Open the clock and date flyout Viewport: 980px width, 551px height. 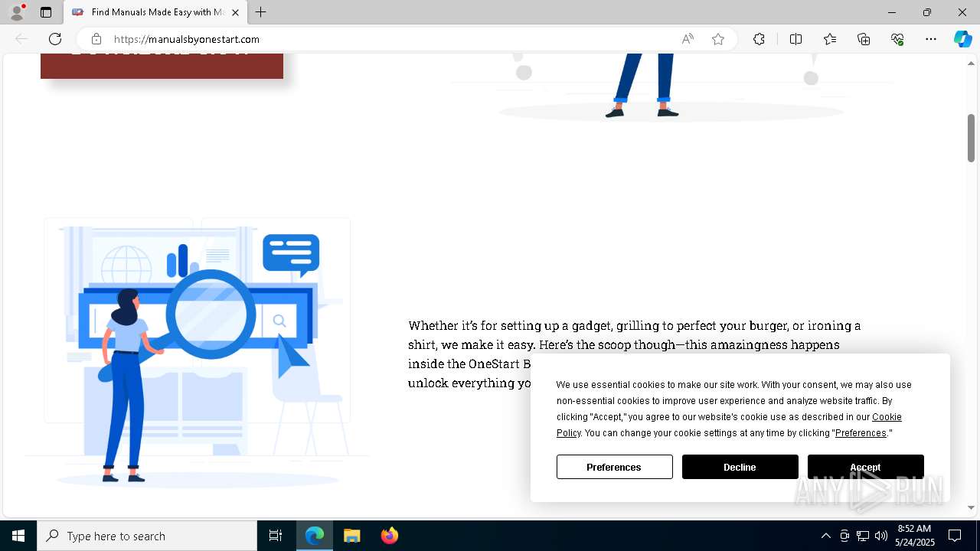(915, 536)
